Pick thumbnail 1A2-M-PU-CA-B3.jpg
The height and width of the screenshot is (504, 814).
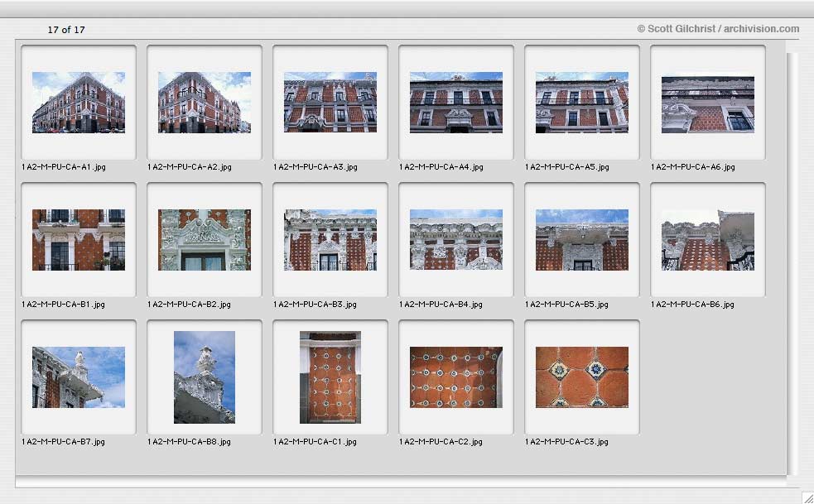(x=330, y=240)
